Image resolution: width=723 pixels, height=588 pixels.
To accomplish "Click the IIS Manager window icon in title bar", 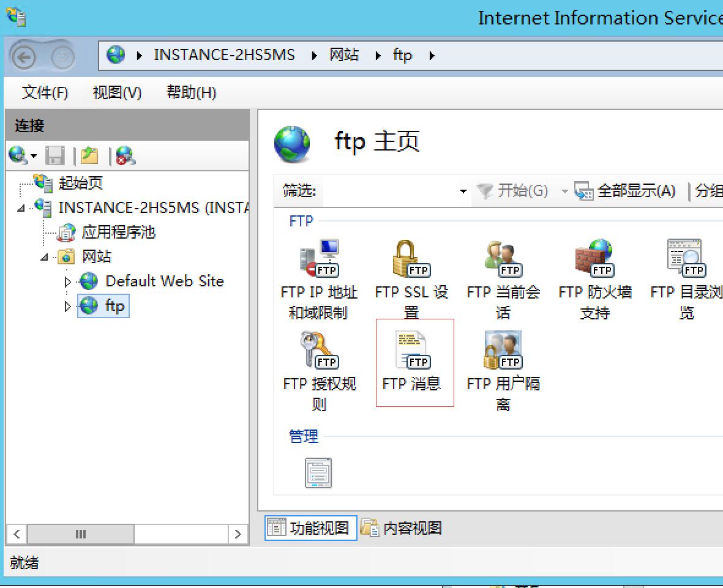I will (16, 17).
